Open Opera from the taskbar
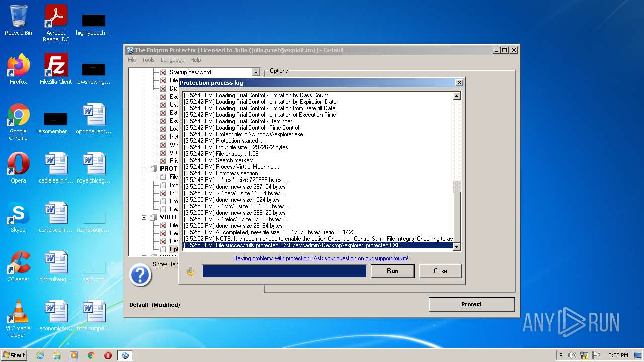 [x=108, y=355]
